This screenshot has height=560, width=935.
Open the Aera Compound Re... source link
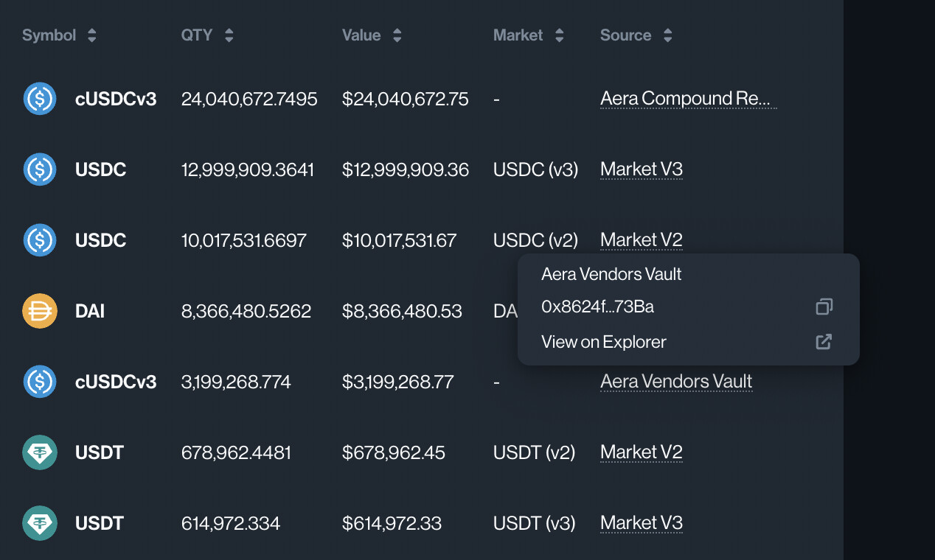point(686,99)
